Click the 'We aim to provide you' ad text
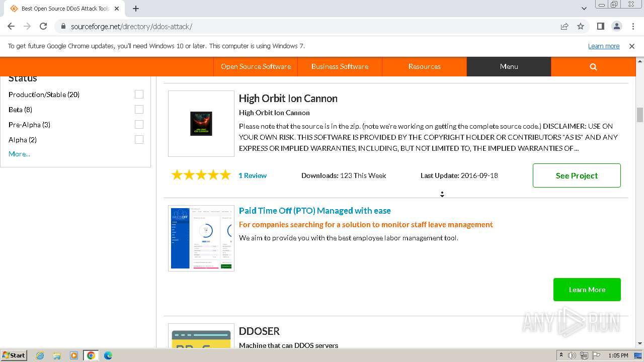Screen dimensions: 644x362 (349, 238)
